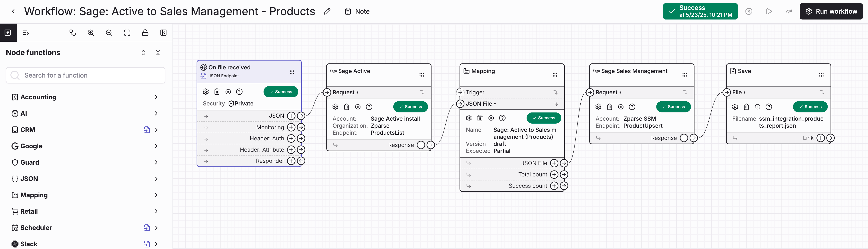Open help for Mapping node

pos(502,118)
